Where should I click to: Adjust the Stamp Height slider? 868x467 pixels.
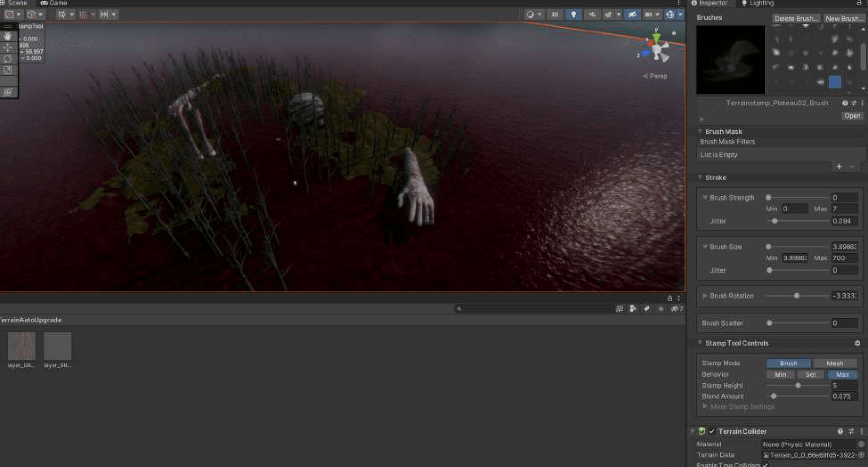[x=797, y=386]
